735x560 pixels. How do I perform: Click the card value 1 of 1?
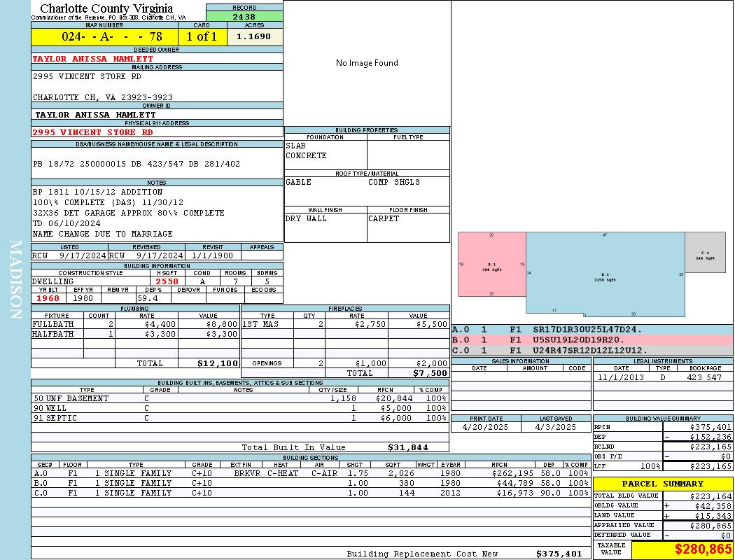[202, 36]
